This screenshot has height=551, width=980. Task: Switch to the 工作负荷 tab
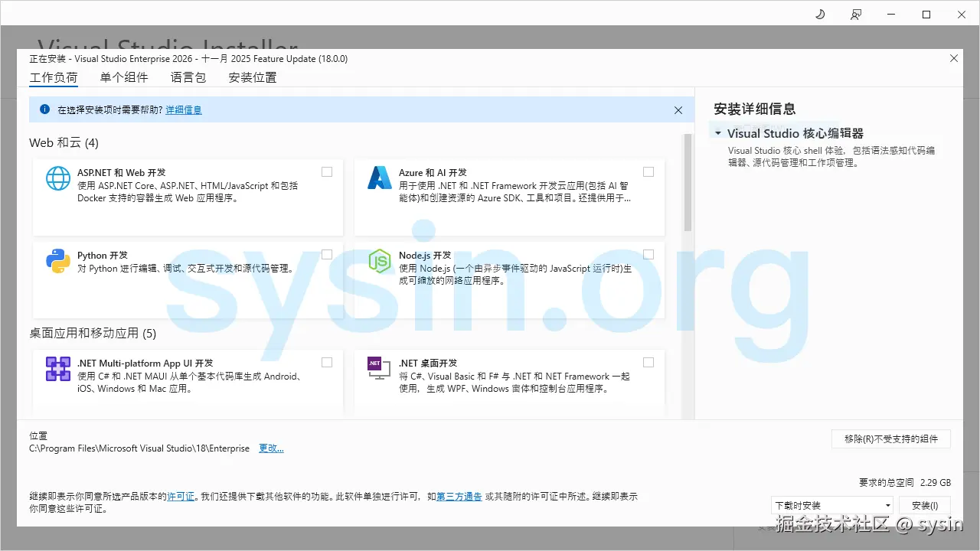(54, 78)
